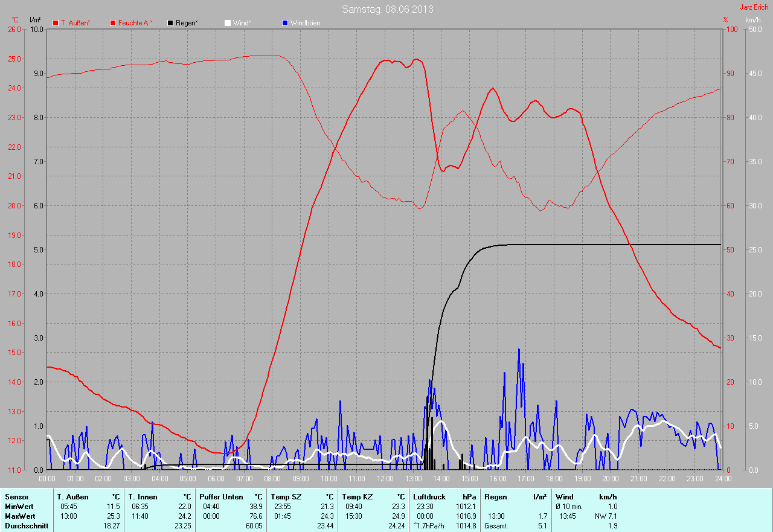Image resolution: width=773 pixels, height=532 pixels.
Task: Click the blue Windböen legend square
Action: click(285, 23)
